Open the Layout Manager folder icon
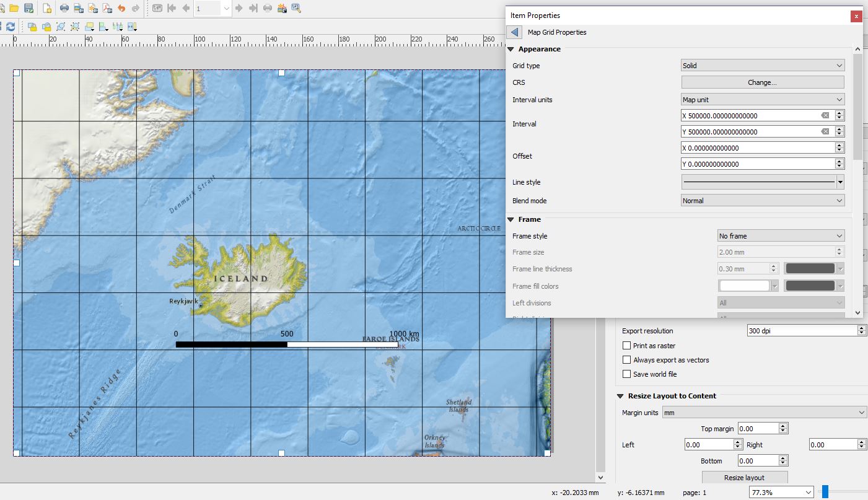868x500 pixels. 14,8
